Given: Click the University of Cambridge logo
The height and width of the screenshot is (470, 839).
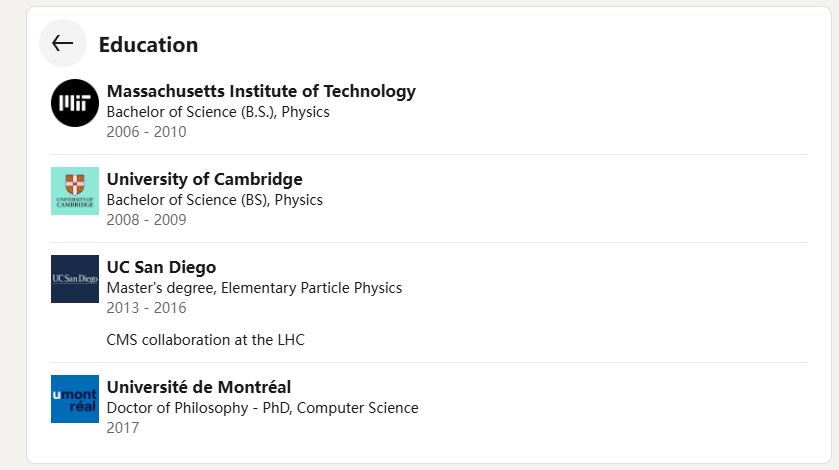Looking at the screenshot, I should point(75,191).
